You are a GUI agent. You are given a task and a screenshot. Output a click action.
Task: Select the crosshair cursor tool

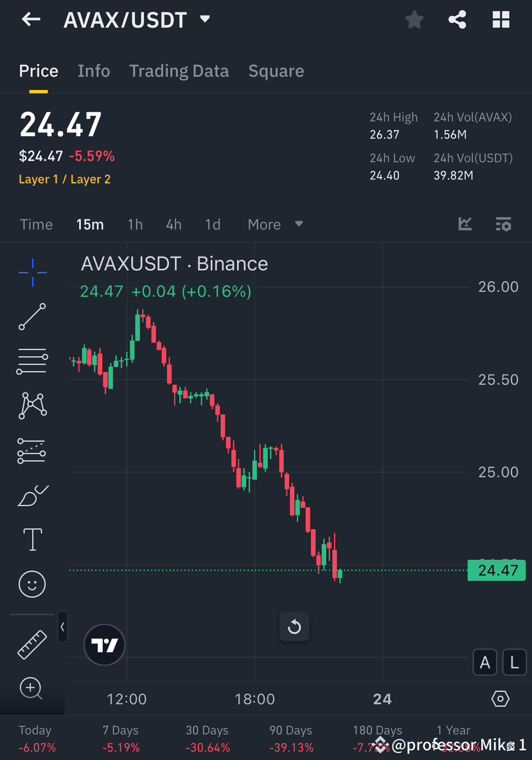point(32,273)
